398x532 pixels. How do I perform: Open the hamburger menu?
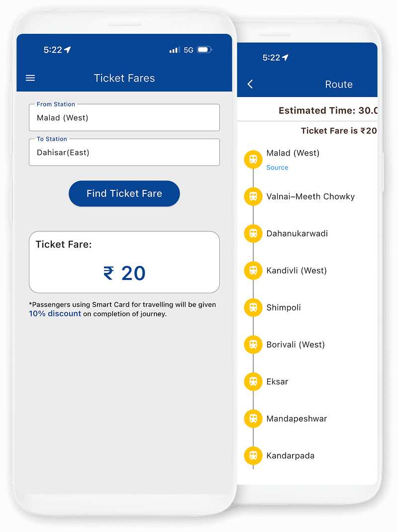pyautogui.click(x=30, y=78)
